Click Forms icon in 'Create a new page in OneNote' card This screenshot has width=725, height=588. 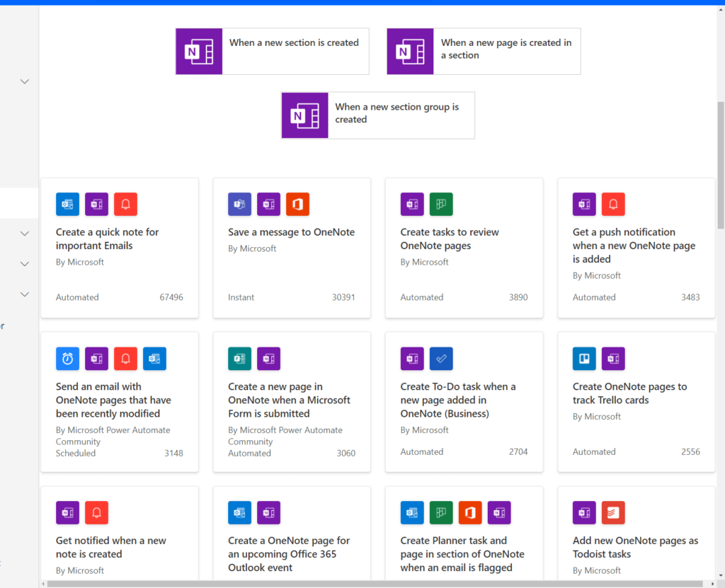click(x=239, y=358)
